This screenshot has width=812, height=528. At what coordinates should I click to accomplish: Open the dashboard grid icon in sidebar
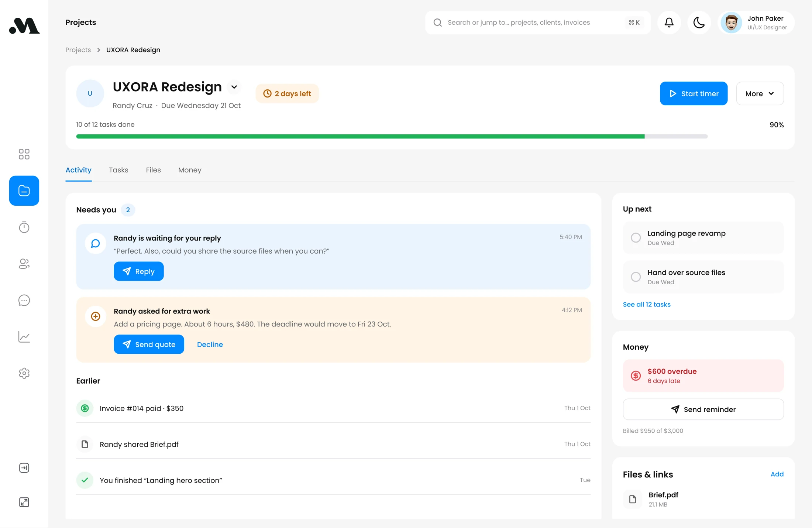(24, 154)
